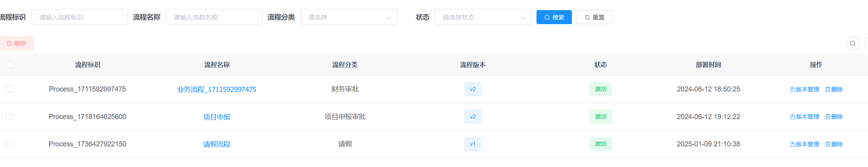
Task: Delete the 请假流程 process row
Action: [x=834, y=144]
